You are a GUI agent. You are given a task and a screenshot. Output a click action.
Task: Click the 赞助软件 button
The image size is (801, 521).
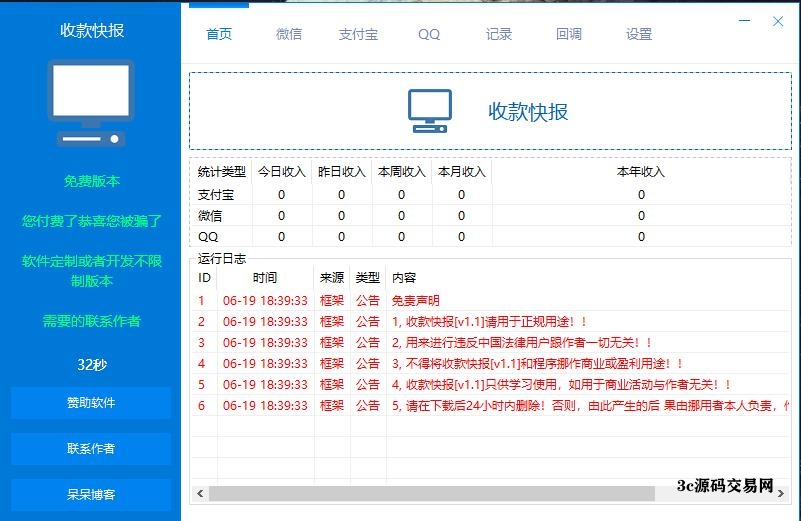[x=91, y=403]
